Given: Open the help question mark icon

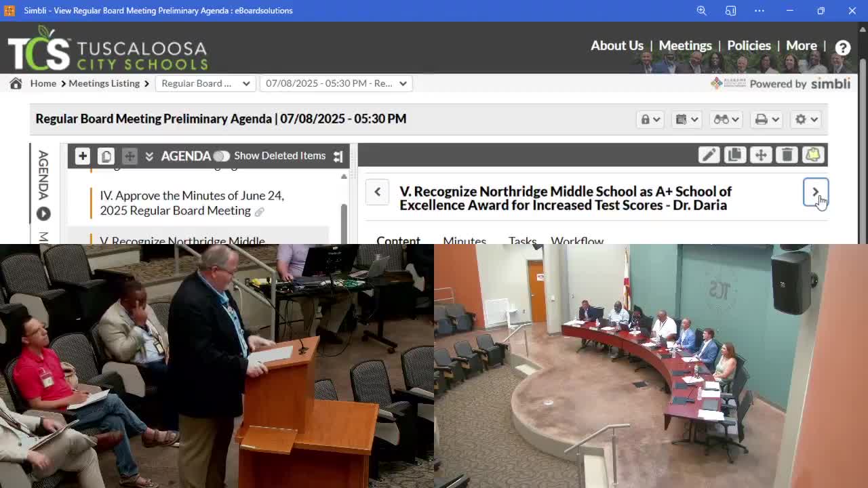Looking at the screenshot, I should pos(843,47).
